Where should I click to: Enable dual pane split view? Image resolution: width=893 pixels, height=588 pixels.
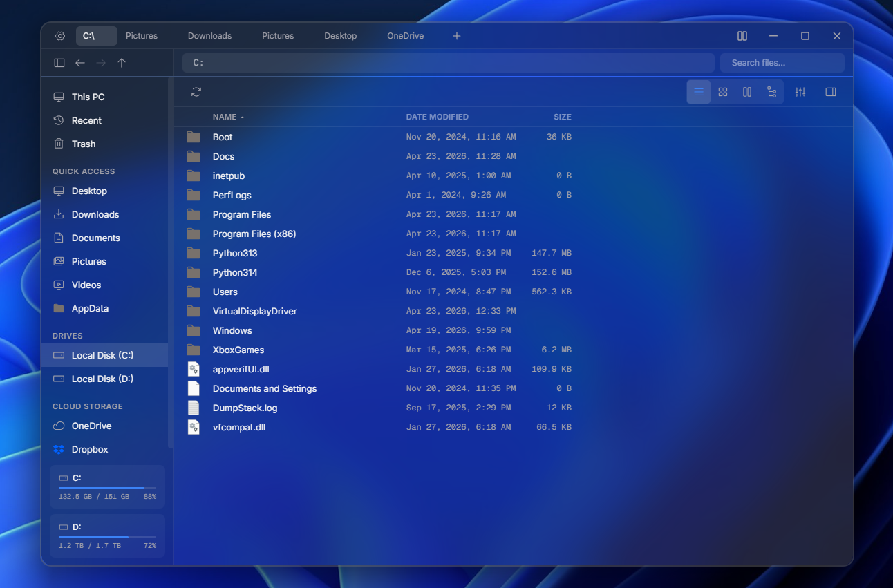click(742, 36)
